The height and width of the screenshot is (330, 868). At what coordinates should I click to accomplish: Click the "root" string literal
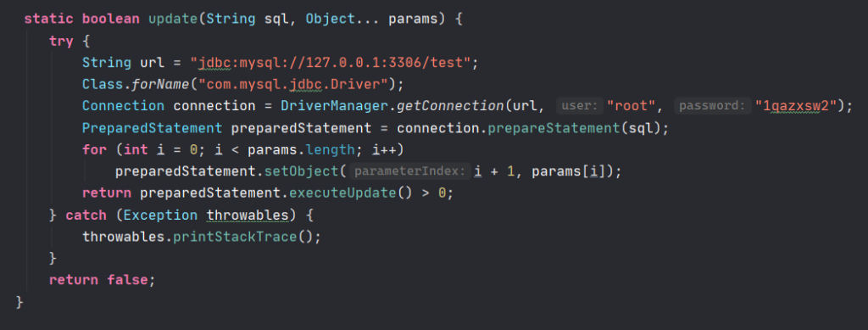[631, 106]
